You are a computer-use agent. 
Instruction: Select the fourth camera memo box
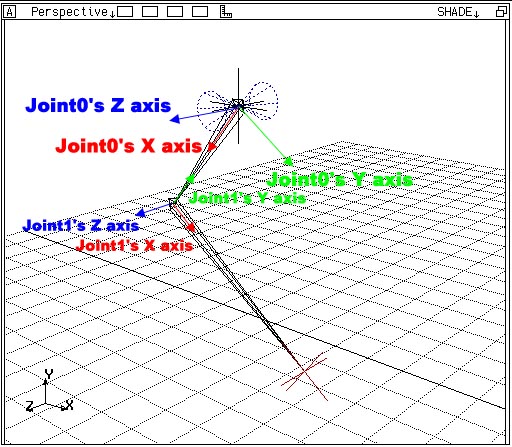(x=200, y=12)
